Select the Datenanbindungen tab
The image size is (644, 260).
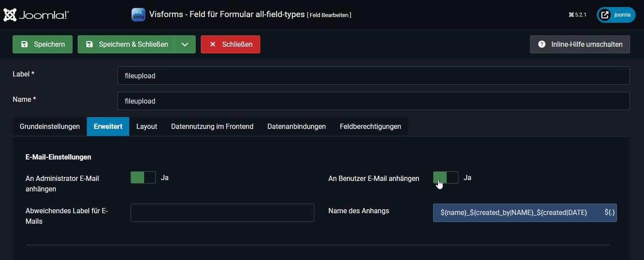pos(296,126)
